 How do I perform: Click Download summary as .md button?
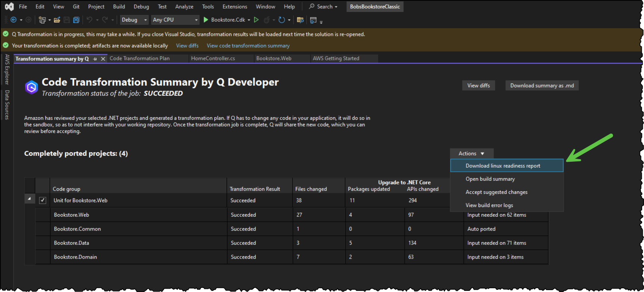pyautogui.click(x=542, y=85)
